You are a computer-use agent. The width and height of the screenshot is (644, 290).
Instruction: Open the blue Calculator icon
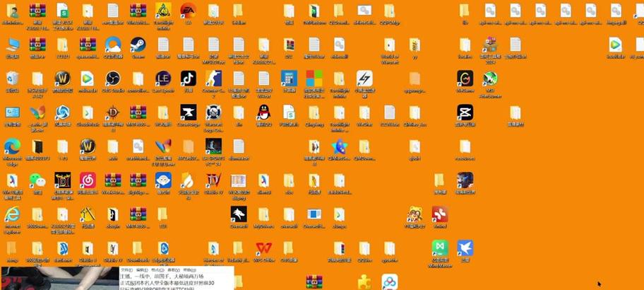289,78
